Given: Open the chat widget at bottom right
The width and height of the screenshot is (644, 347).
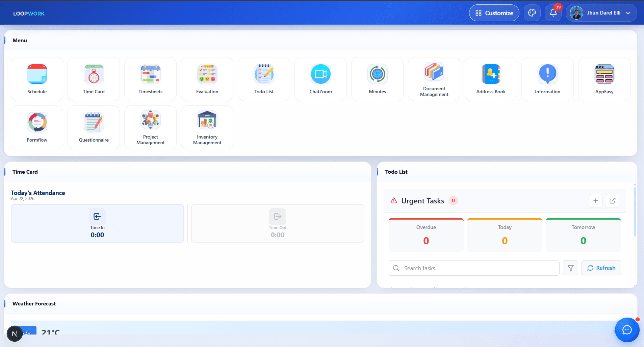Looking at the screenshot, I should tap(627, 330).
